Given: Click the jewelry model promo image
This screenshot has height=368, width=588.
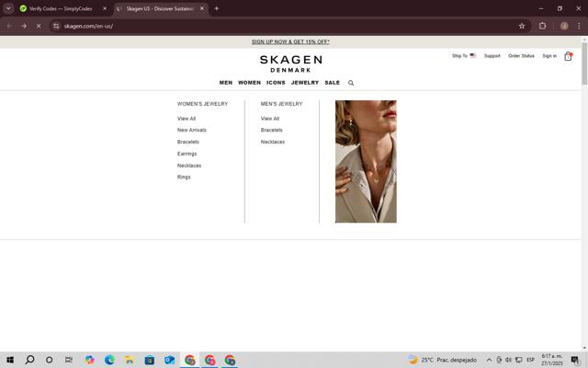Looking at the screenshot, I should pyautogui.click(x=366, y=162).
